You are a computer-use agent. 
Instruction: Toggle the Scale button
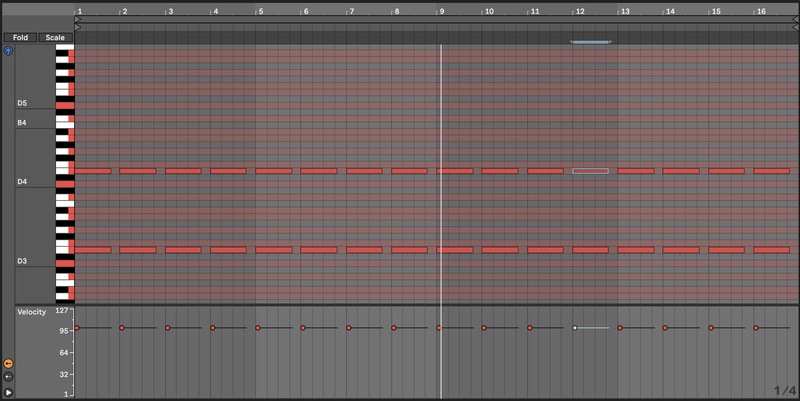(54, 38)
